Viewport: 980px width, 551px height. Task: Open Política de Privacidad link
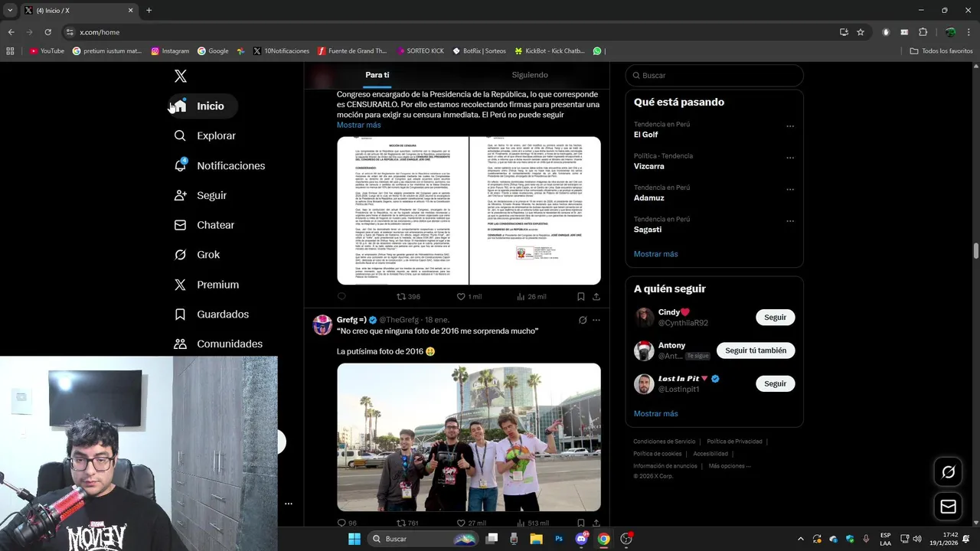pyautogui.click(x=734, y=442)
